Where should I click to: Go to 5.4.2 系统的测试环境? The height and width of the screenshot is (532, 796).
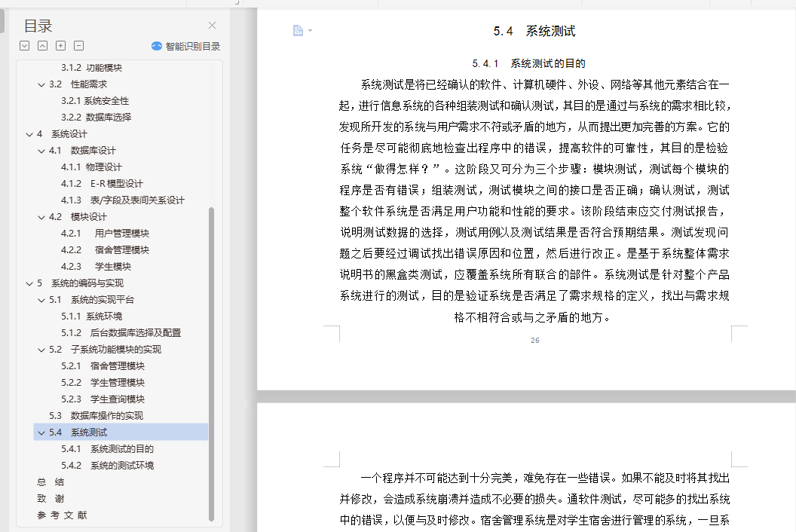tap(107, 465)
